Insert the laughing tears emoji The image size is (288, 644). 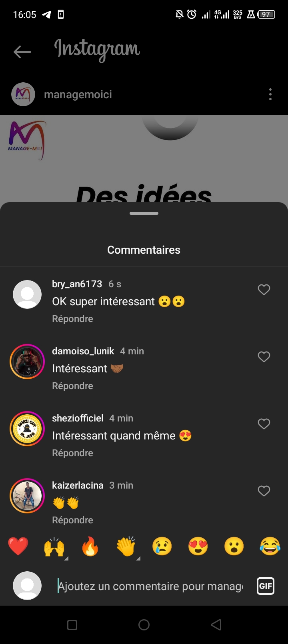[x=270, y=546]
